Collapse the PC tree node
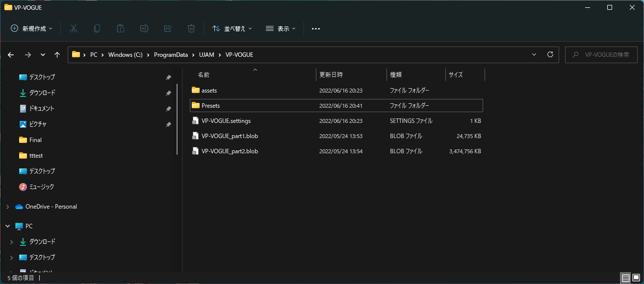The image size is (644, 284). tap(7, 226)
